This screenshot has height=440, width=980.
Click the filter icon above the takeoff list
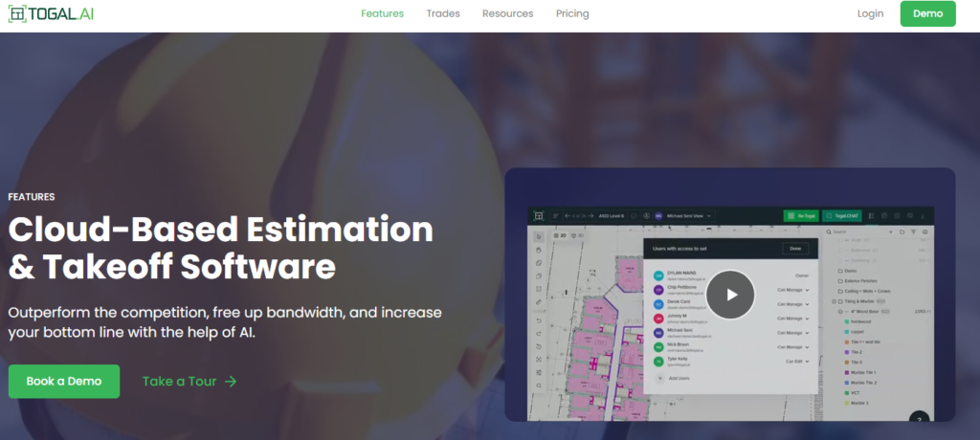tap(913, 232)
